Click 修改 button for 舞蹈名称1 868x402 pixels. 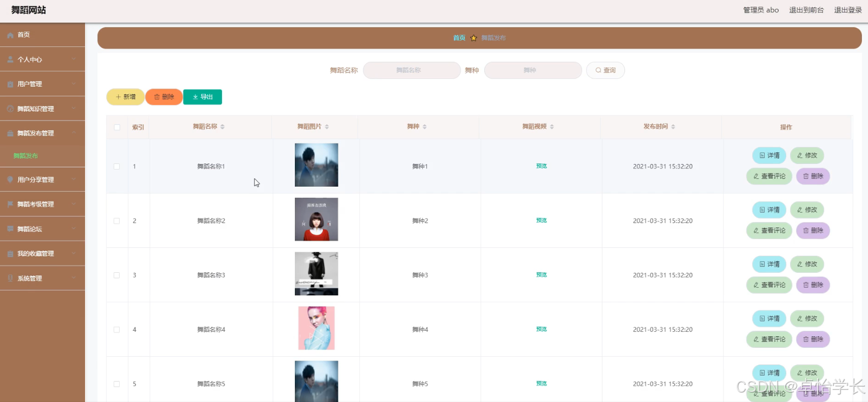tap(807, 156)
